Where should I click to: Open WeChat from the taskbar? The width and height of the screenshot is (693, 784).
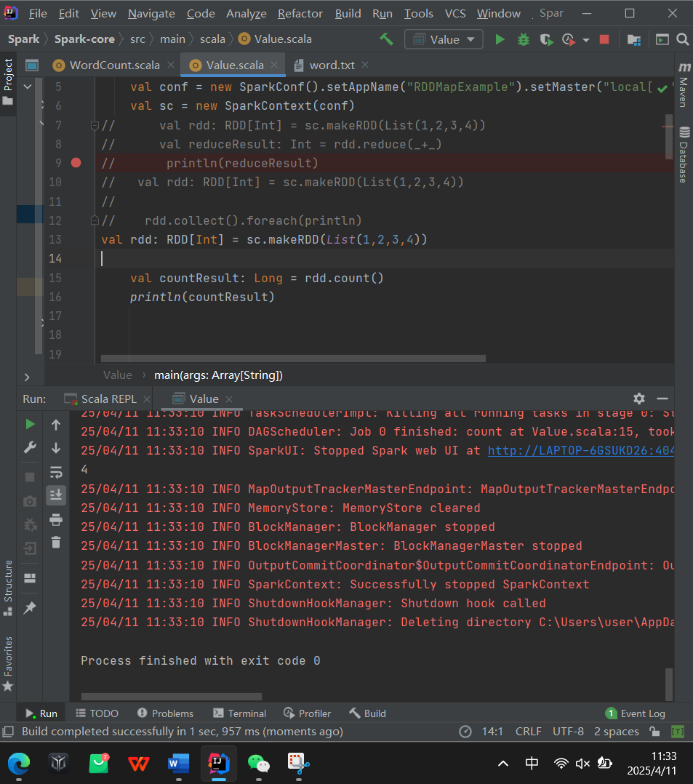pyautogui.click(x=258, y=764)
